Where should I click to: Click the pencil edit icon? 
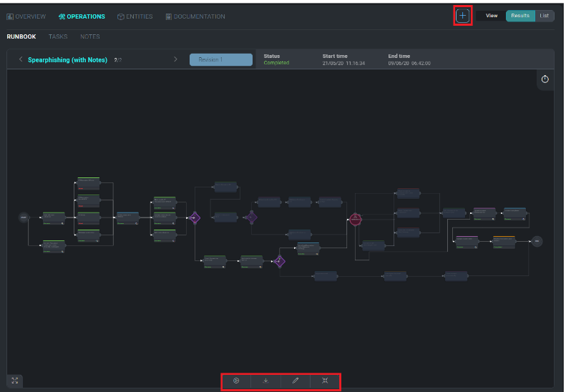point(296,381)
